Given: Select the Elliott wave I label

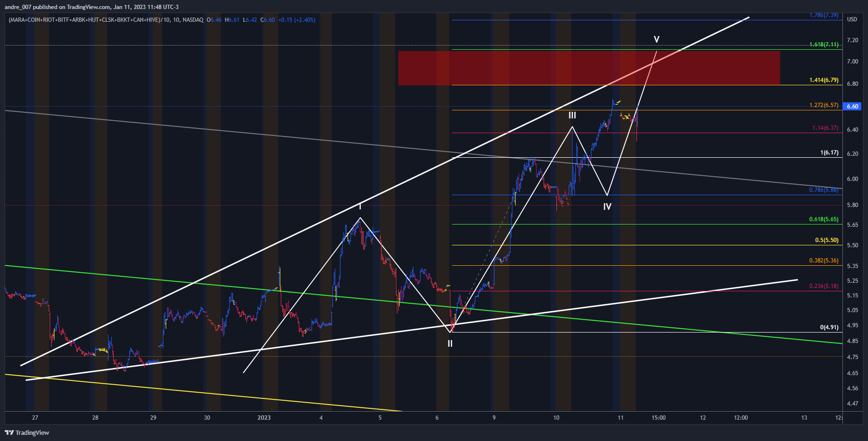Looking at the screenshot, I should coord(360,207).
